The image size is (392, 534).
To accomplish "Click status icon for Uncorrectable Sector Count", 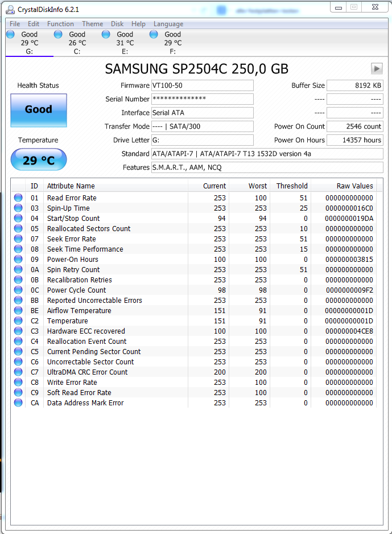I will 18,362.
